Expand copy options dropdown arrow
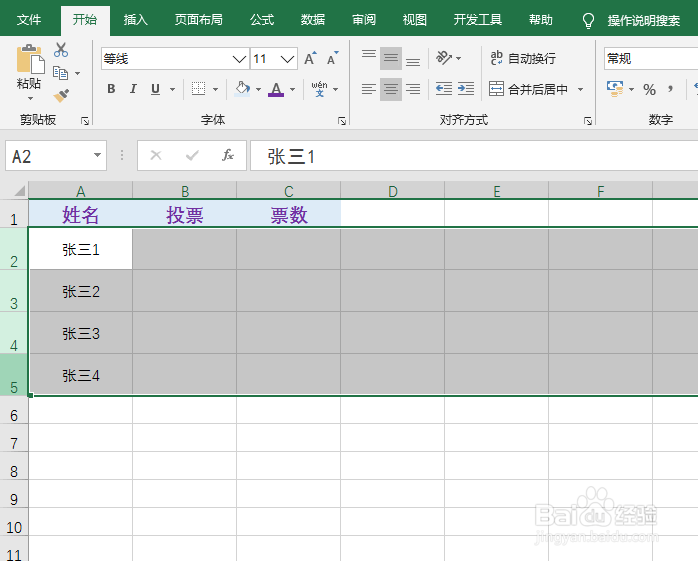 point(77,73)
